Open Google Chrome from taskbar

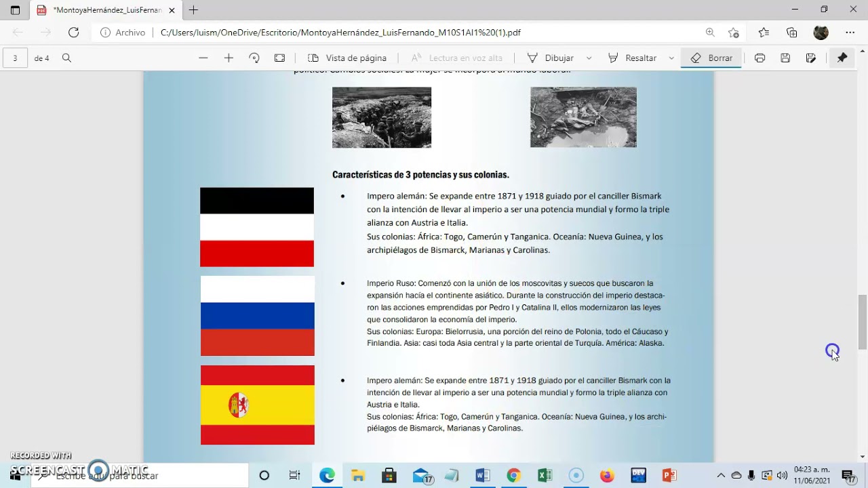pyautogui.click(x=513, y=476)
